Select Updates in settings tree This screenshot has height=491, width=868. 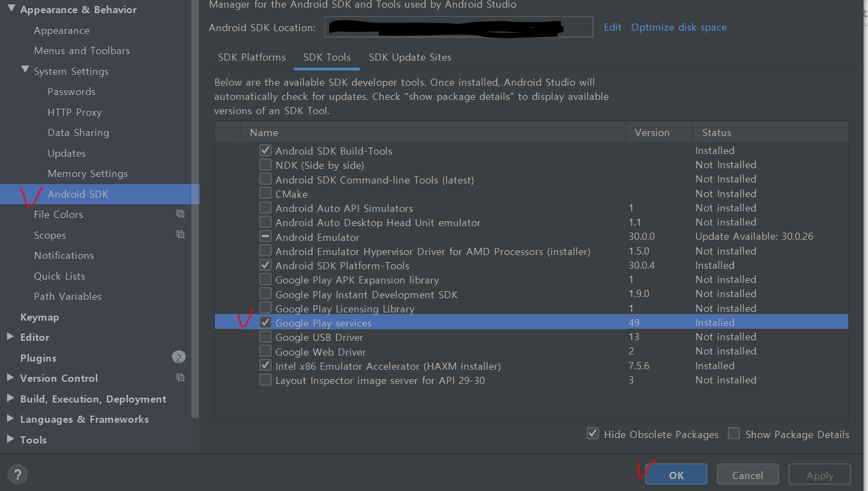67,153
